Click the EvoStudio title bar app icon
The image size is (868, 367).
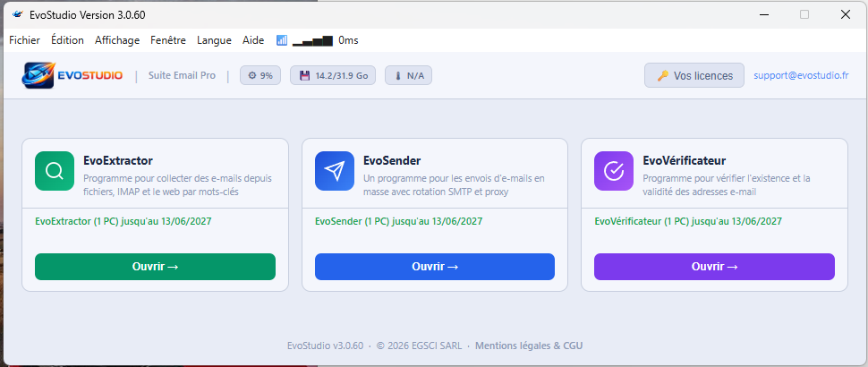[x=17, y=14]
